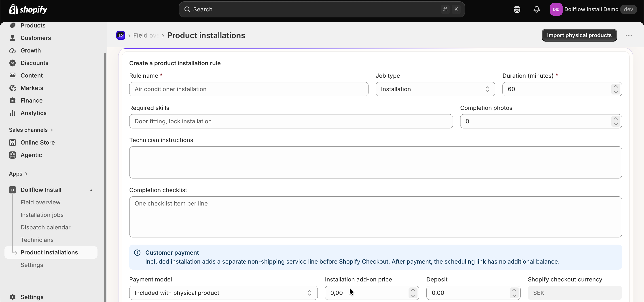Click the DID store avatar
The image size is (644, 302).
556,9
